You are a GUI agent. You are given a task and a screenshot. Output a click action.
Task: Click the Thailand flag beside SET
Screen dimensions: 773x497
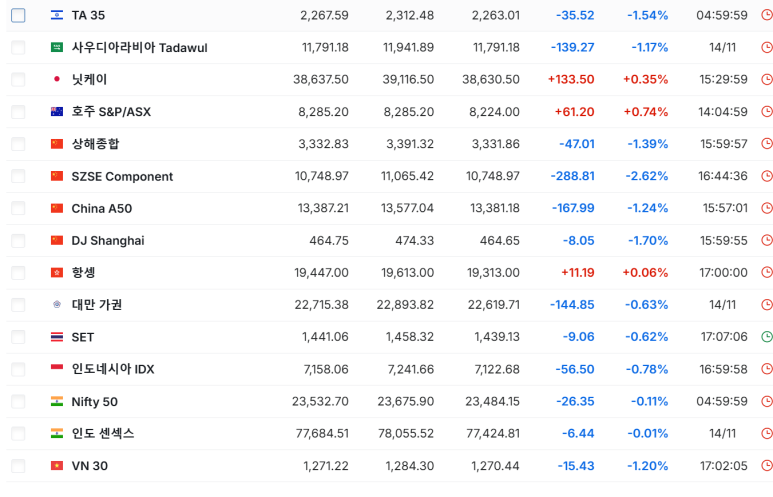tap(57, 337)
